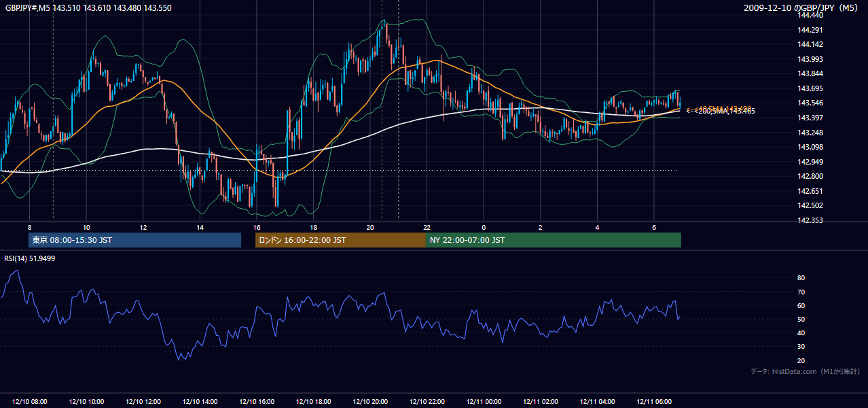This screenshot has width=868, height=408.
Task: Click price axis label 142.651
Action: [811, 191]
